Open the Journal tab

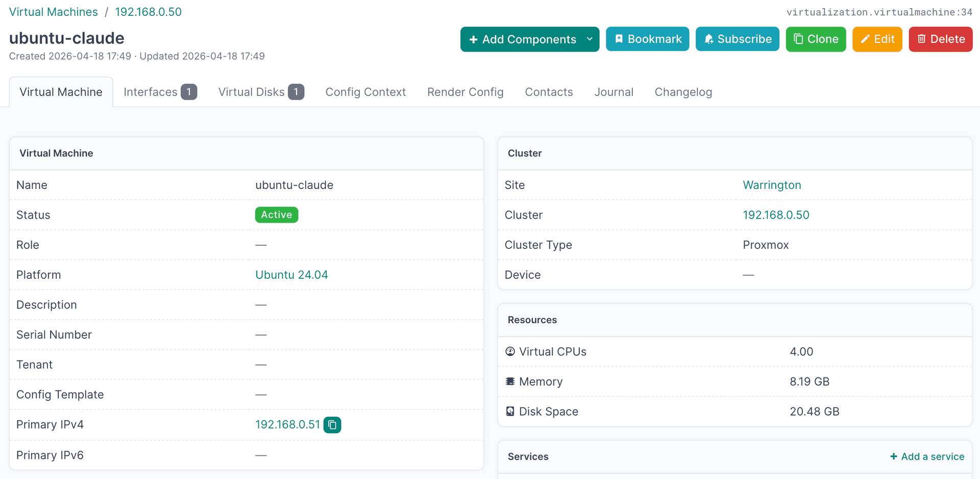pos(614,92)
